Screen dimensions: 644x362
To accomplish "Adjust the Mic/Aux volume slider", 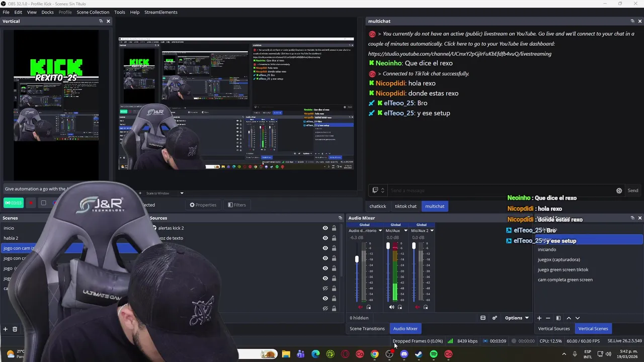I will point(388,246).
